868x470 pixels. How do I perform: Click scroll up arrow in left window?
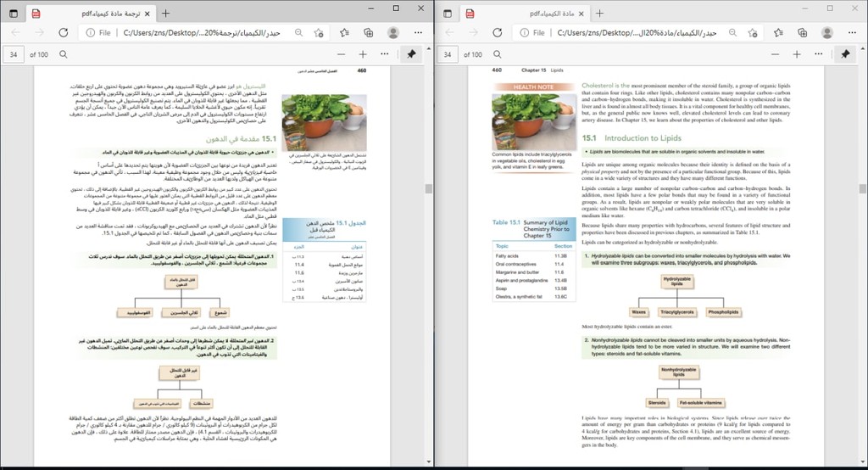click(428, 49)
